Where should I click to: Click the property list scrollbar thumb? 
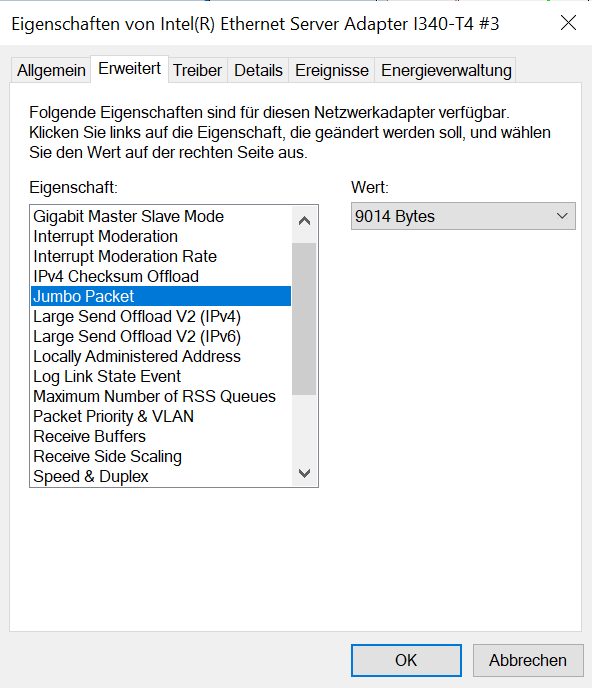(304, 319)
